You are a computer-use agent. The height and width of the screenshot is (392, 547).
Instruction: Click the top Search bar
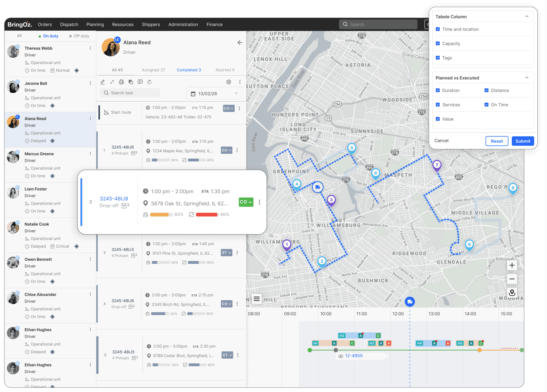[x=378, y=24]
